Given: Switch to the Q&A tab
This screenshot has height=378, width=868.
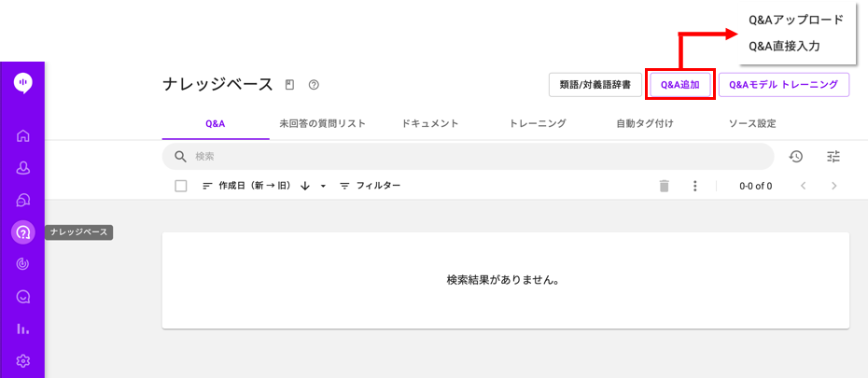Looking at the screenshot, I should coord(216,123).
